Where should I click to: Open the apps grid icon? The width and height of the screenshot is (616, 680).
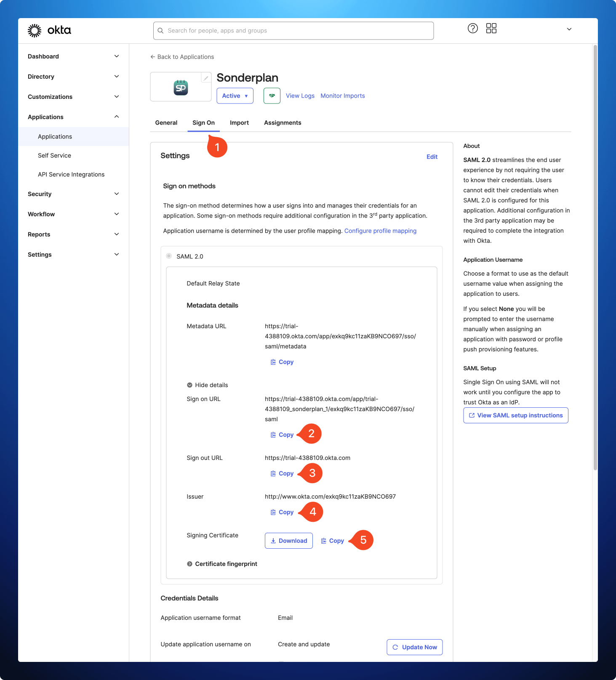[491, 28]
